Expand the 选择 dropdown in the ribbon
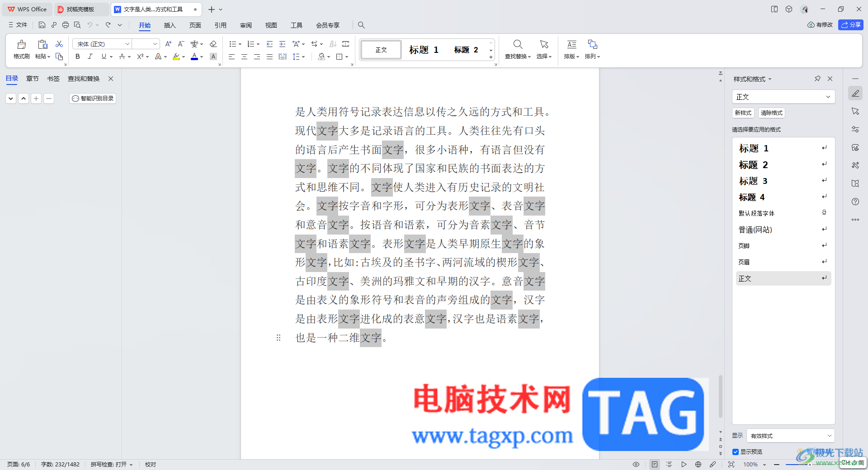The image size is (868, 470). coord(544,56)
